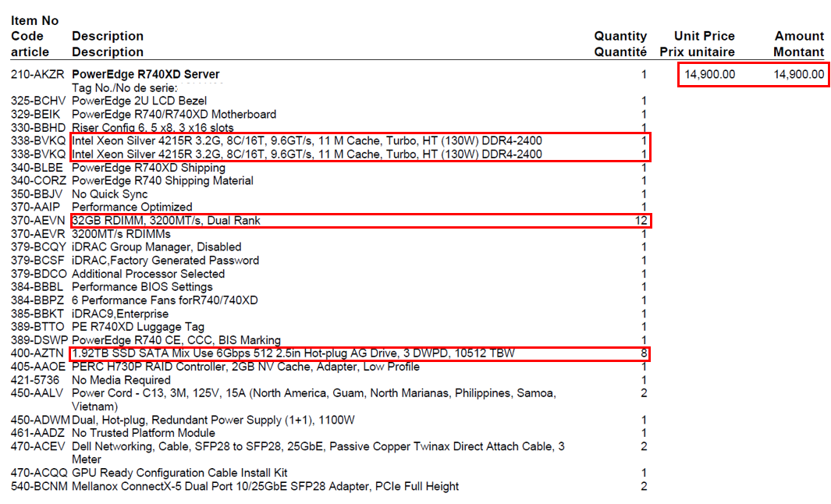This screenshot has height=504, width=831.
Task: Select PowerEdge 2U LCD Bezel text
Action: (140, 101)
